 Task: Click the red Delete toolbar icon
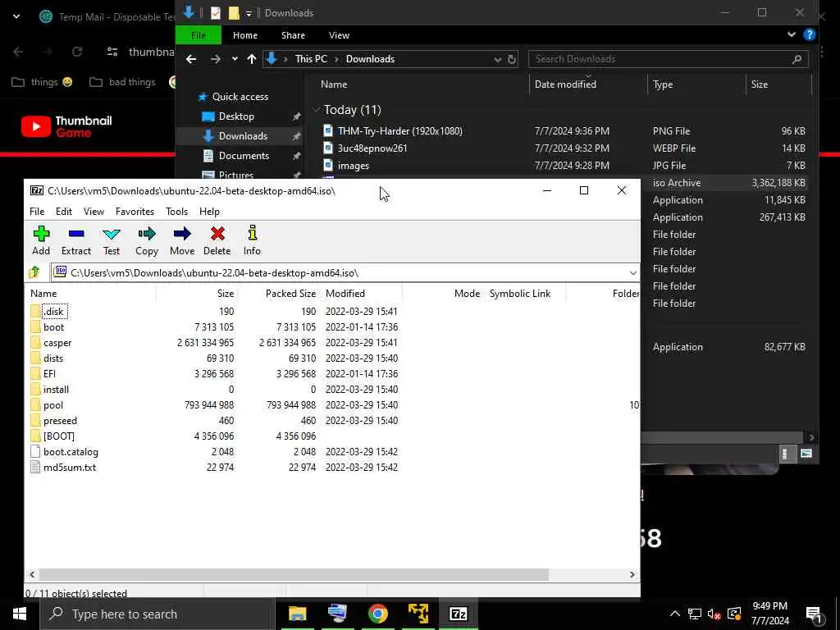tap(217, 240)
